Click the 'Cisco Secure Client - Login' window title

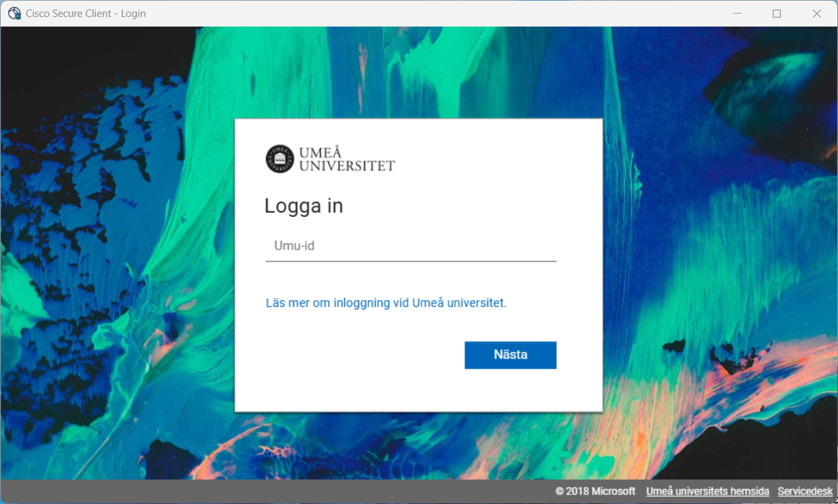pyautogui.click(x=86, y=14)
